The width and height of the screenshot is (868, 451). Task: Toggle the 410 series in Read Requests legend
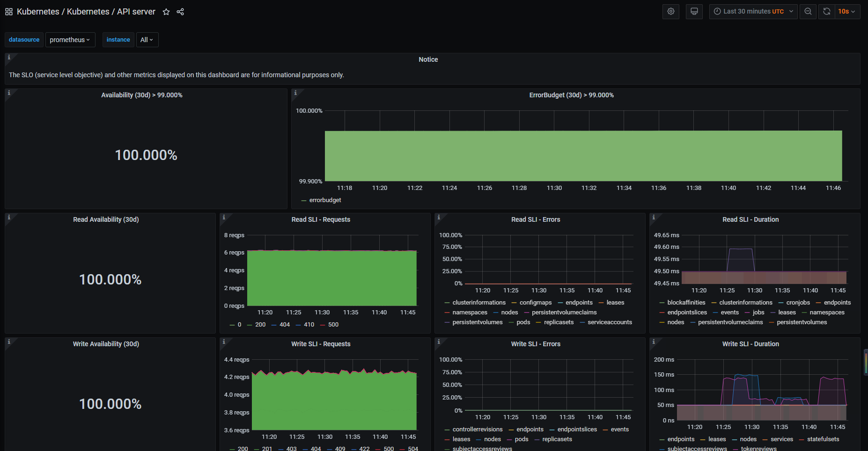coord(309,325)
